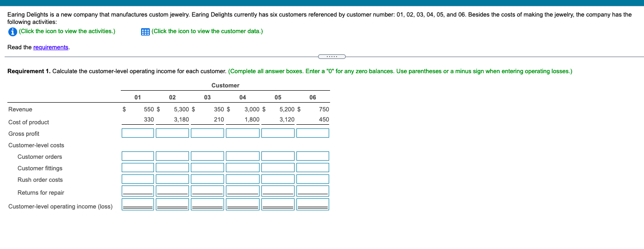Select Customer orders field for customer 01
This screenshot has height=249, width=644.
[138, 156]
